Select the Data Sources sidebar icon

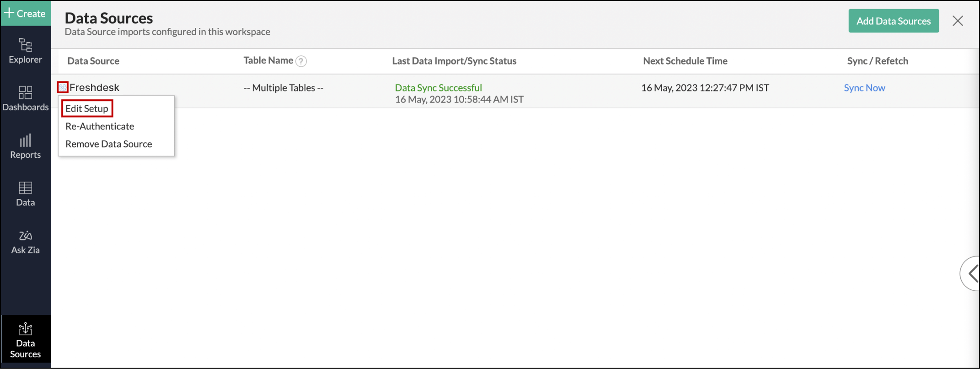pos(25,340)
